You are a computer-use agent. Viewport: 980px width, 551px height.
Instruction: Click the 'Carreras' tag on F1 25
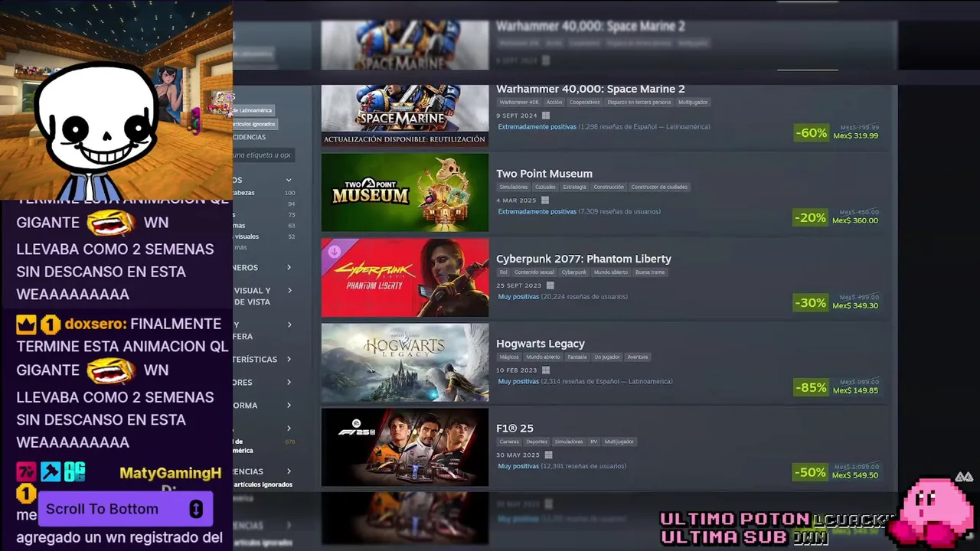[509, 442]
